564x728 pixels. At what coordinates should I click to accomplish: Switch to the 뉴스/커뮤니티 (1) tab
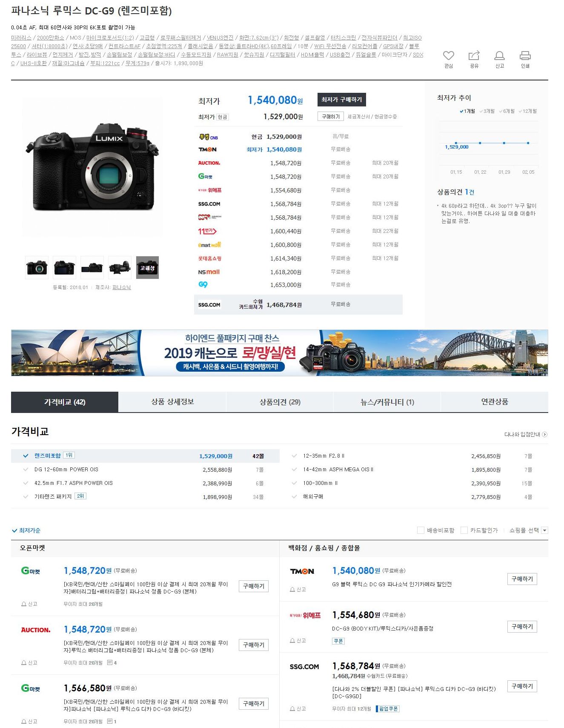coord(387,402)
